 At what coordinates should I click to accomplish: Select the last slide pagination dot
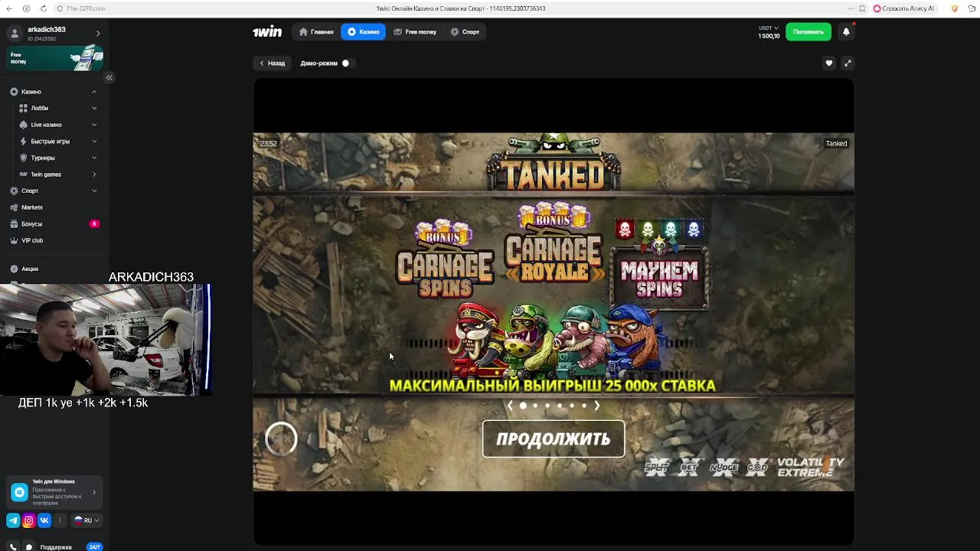click(584, 406)
